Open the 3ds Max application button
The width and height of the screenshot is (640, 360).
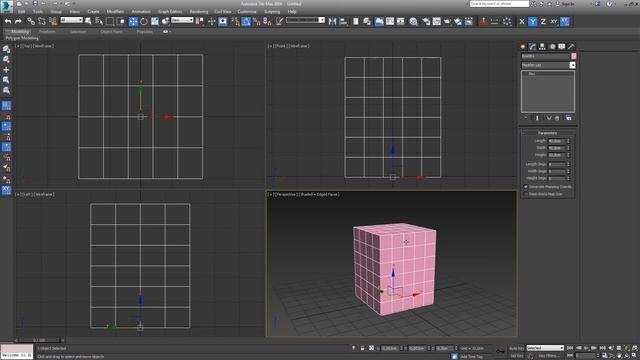[x=7, y=6]
